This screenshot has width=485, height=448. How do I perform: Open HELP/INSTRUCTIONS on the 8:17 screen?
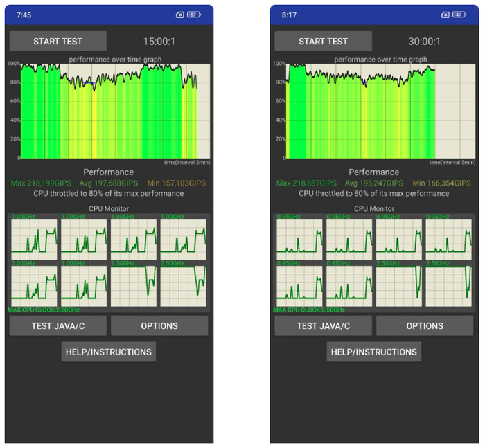(x=374, y=352)
